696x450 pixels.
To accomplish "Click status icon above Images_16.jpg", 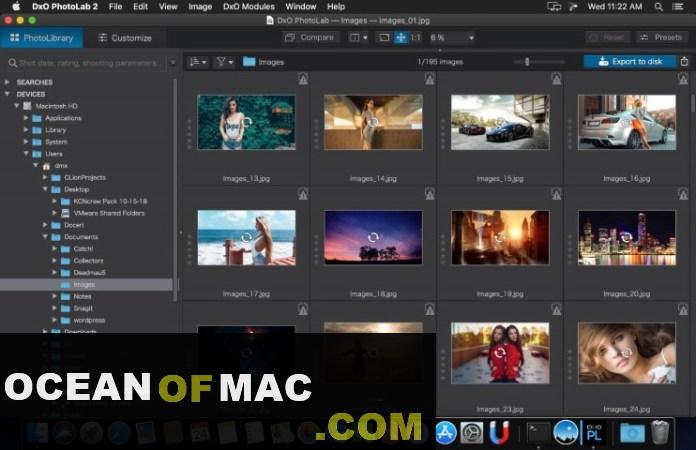I will pos(683,79).
